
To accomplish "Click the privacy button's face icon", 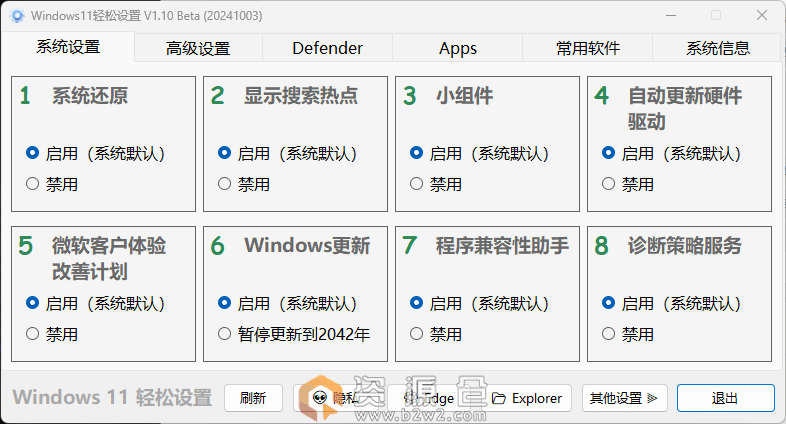I will point(319,398).
